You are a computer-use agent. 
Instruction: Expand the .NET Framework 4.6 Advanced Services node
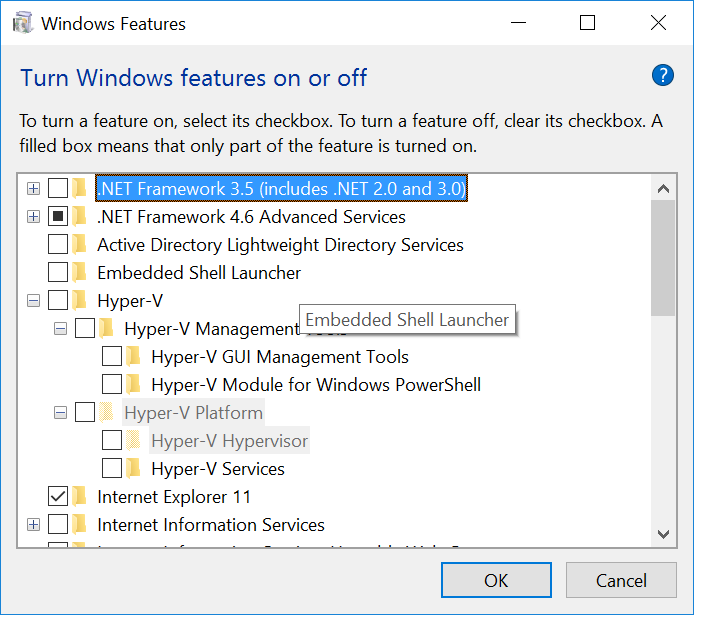click(33, 217)
